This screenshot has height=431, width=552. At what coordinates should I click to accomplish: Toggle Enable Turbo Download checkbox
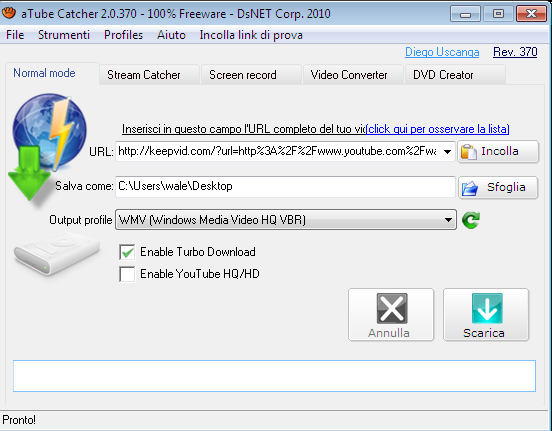[127, 252]
